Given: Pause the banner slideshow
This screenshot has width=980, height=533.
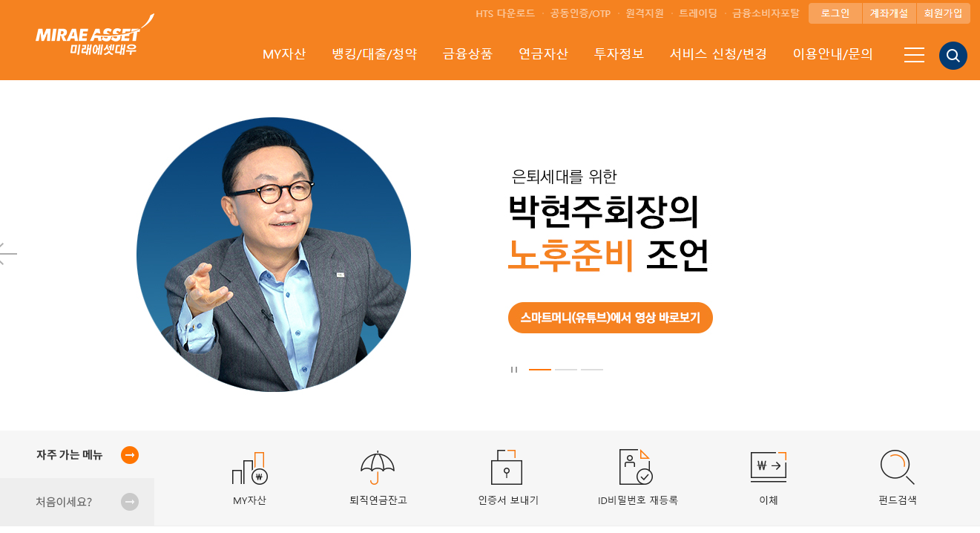Looking at the screenshot, I should 513,370.
